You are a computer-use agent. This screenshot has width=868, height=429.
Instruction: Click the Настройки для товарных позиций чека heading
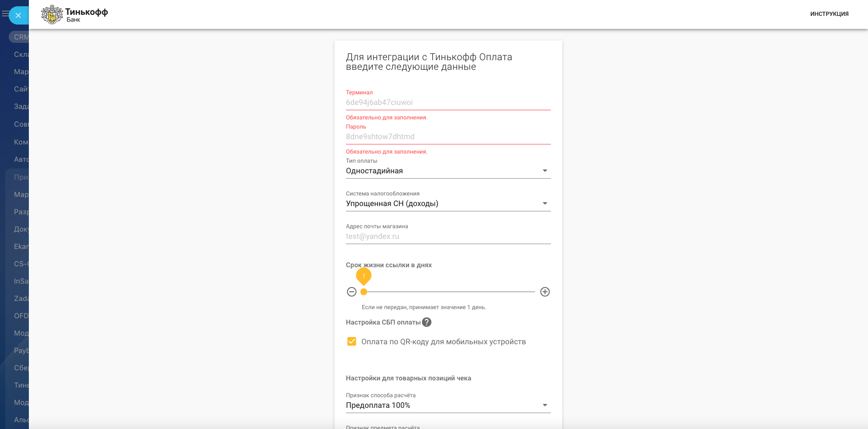[408, 378]
